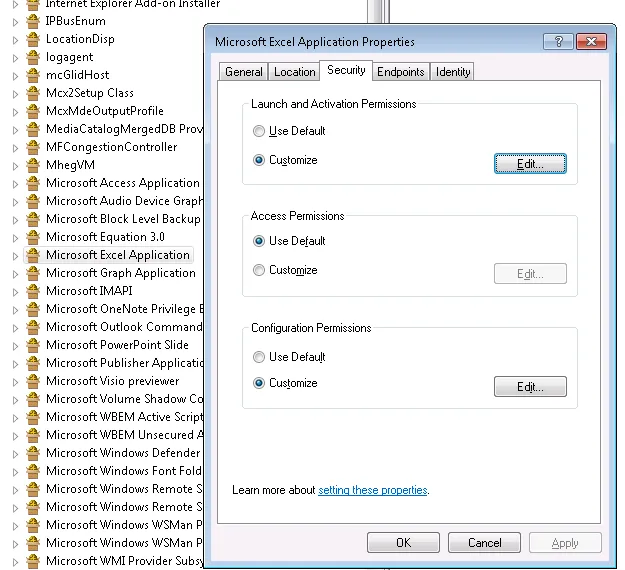Open the setting these properties link
625x570 pixels.
373,490
